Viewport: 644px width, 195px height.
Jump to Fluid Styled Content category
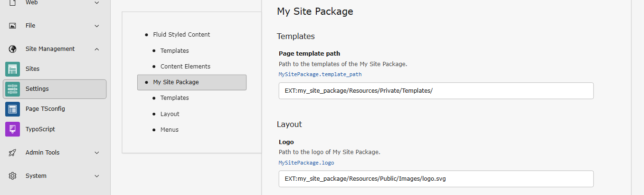point(181,35)
